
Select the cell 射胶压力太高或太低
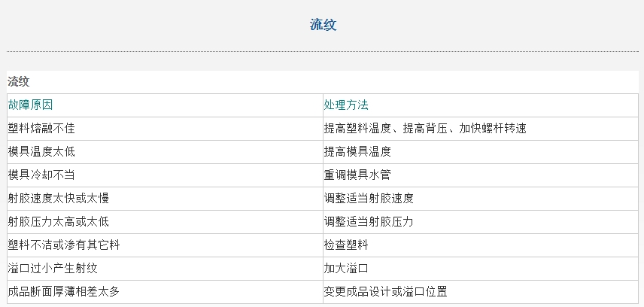point(165,222)
